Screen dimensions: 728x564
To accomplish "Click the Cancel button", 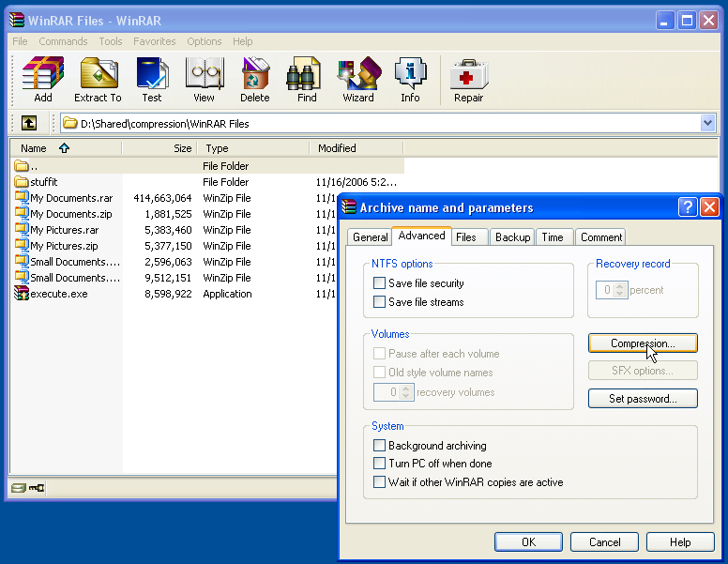I will coord(604,542).
